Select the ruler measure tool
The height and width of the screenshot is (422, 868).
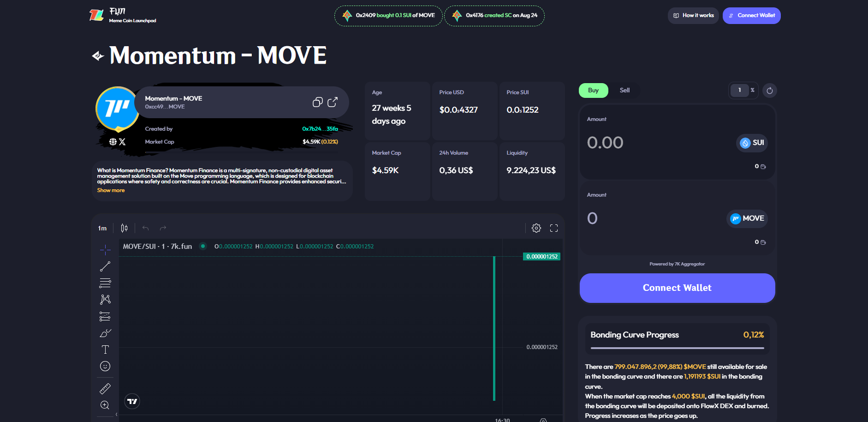coord(105,389)
